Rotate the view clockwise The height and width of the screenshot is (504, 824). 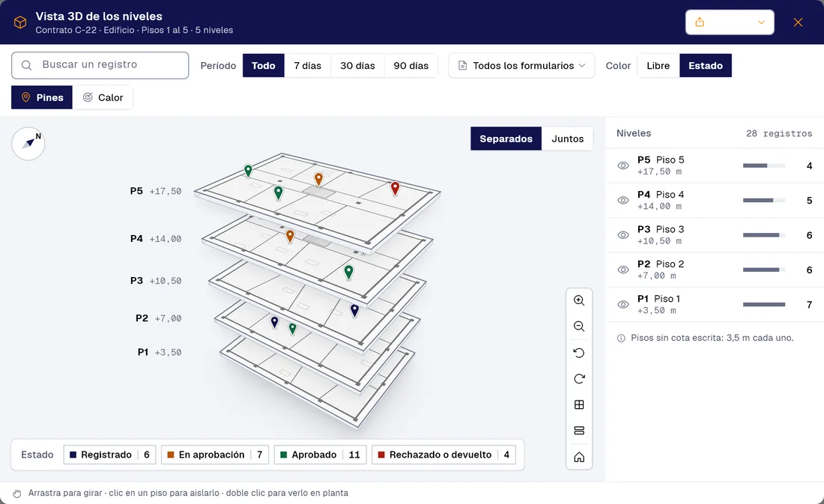[579, 379]
